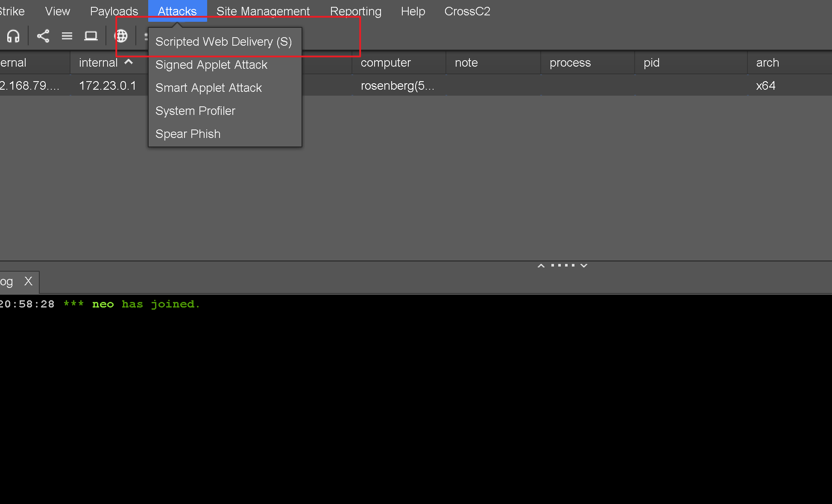Click the Reporting menu
Image resolution: width=832 pixels, height=504 pixels.
click(356, 11)
